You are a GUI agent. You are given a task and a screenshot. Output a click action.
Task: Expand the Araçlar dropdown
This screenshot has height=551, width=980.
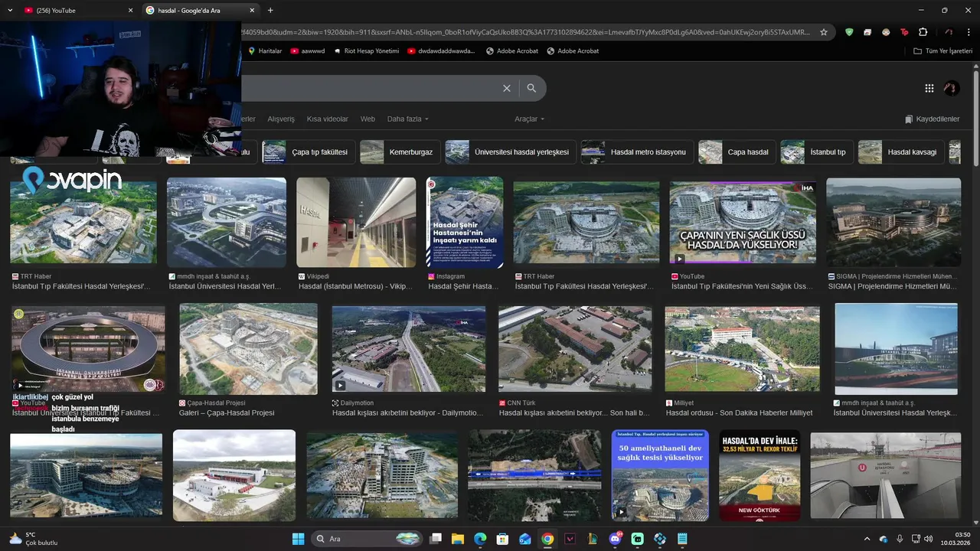(x=529, y=119)
